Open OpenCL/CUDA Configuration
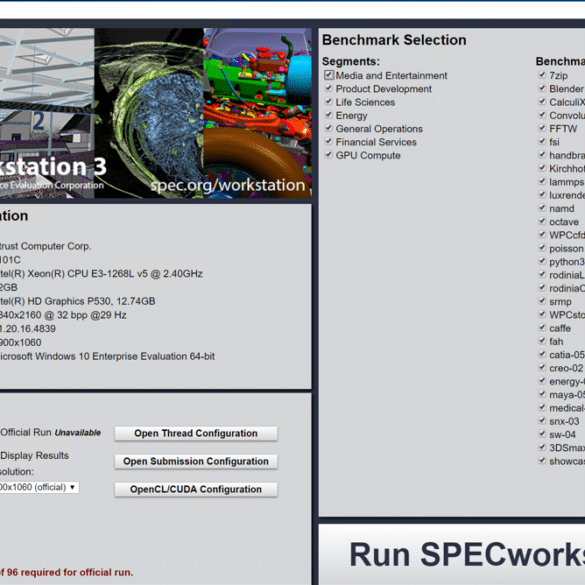This screenshot has height=585, width=585. (x=196, y=489)
